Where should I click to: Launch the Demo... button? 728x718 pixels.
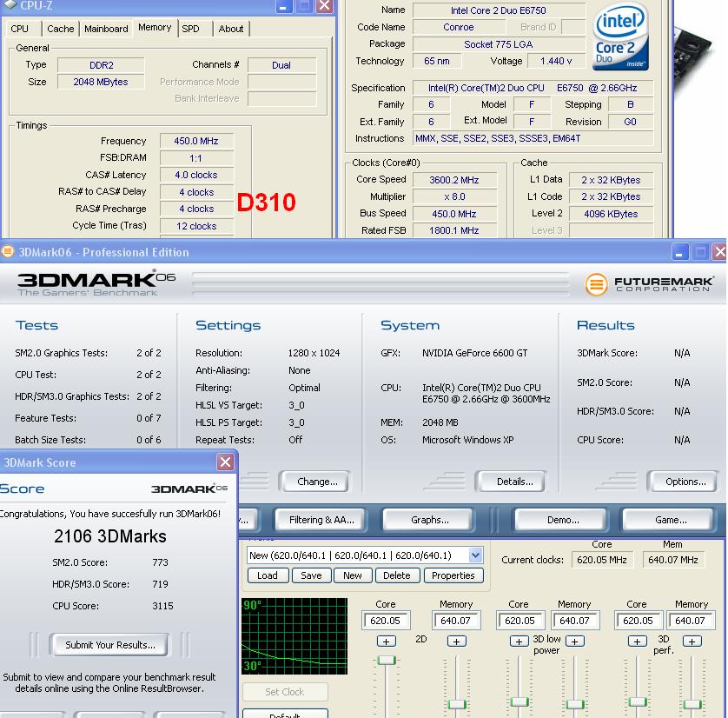(563, 520)
